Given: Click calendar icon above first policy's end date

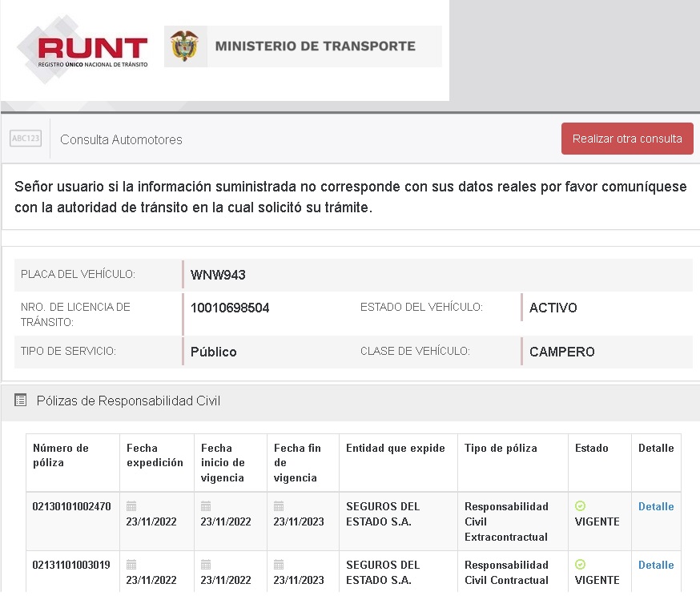Looking at the screenshot, I should [x=279, y=506].
